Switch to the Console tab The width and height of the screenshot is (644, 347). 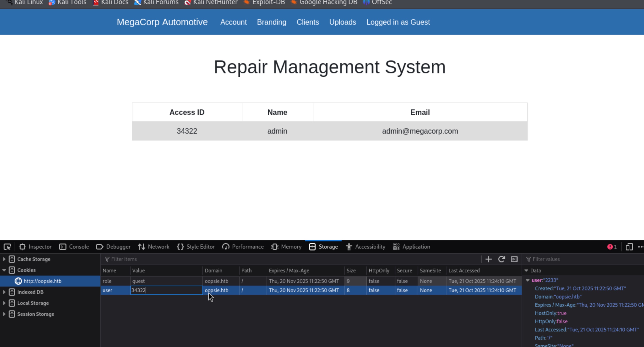tap(74, 247)
